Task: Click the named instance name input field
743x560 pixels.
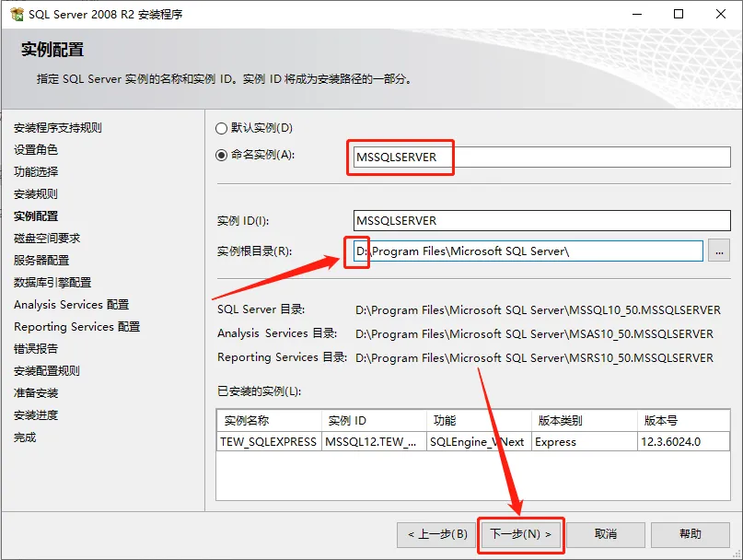Action: (541, 157)
